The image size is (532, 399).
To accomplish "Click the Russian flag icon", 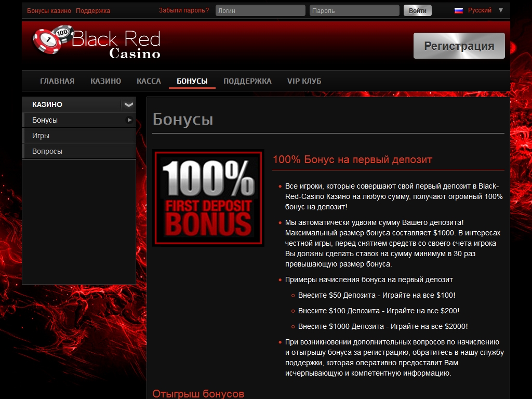I will (459, 10).
